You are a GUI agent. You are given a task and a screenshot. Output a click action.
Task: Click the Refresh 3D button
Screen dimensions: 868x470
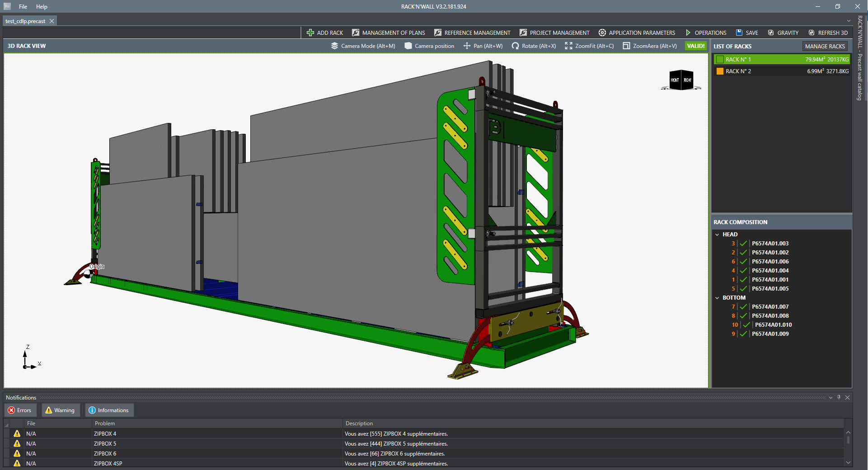click(x=828, y=33)
